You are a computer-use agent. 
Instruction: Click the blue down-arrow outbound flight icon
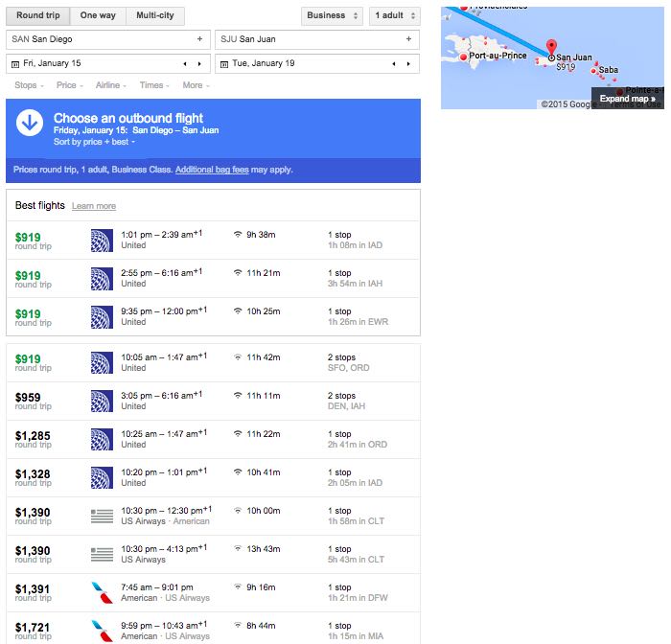coord(30,123)
